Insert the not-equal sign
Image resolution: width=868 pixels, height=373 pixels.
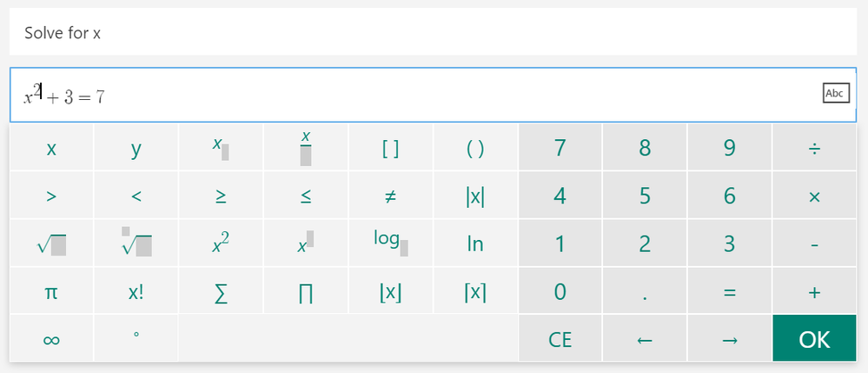click(391, 196)
